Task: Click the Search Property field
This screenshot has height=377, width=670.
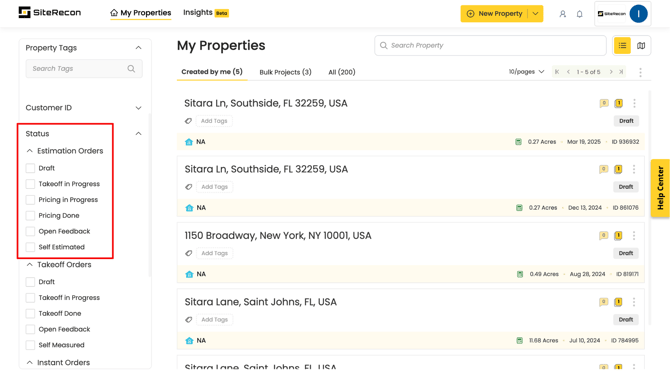Action: tap(490, 45)
